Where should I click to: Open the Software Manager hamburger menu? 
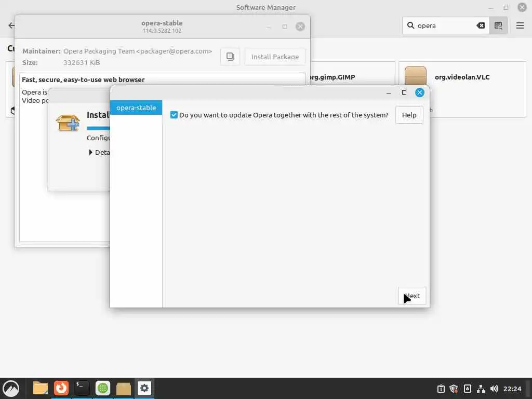pyautogui.click(x=520, y=25)
